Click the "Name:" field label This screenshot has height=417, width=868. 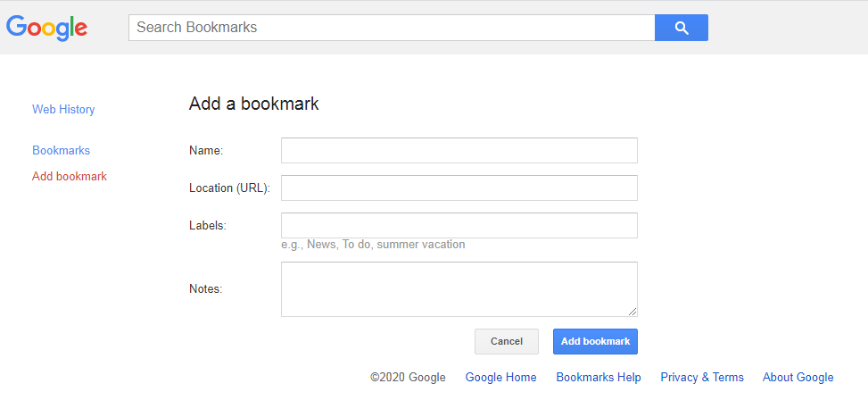(206, 151)
